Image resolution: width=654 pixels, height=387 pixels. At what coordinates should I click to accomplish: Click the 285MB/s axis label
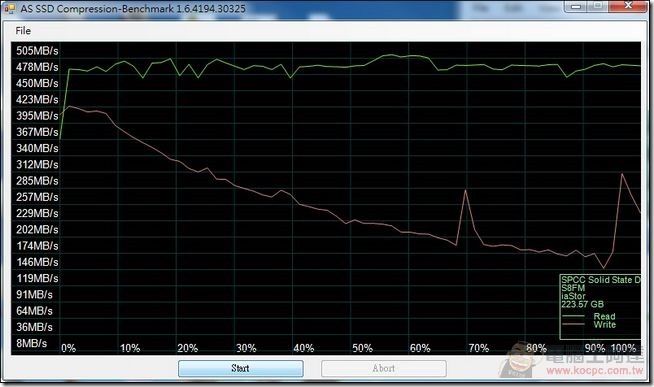tap(37, 181)
